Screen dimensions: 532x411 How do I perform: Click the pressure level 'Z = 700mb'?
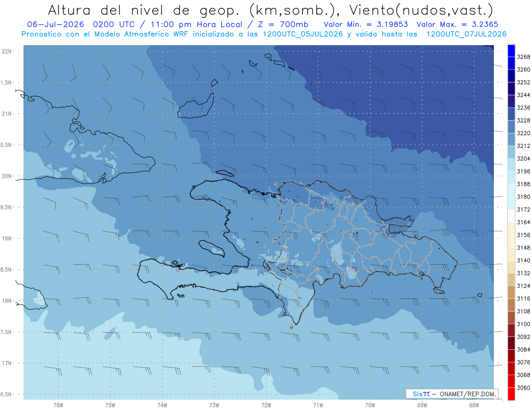(280, 24)
